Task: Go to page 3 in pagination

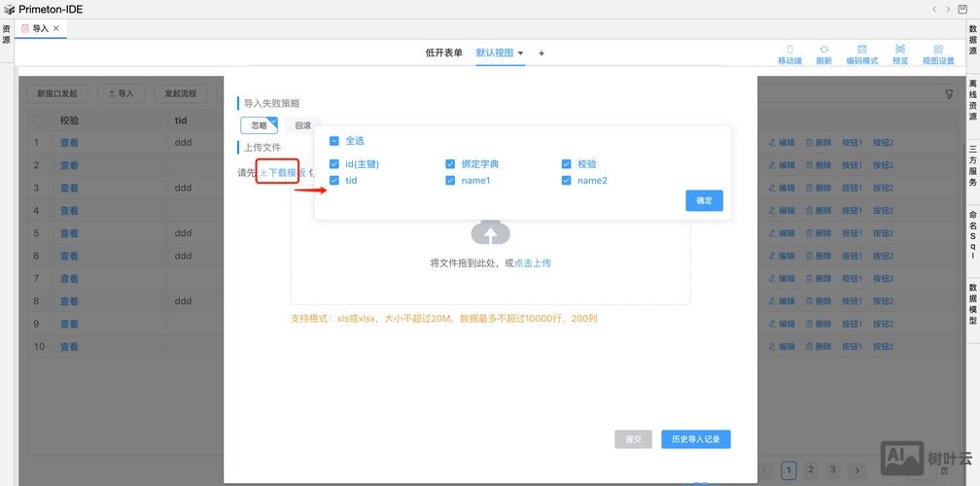Action: [x=832, y=469]
